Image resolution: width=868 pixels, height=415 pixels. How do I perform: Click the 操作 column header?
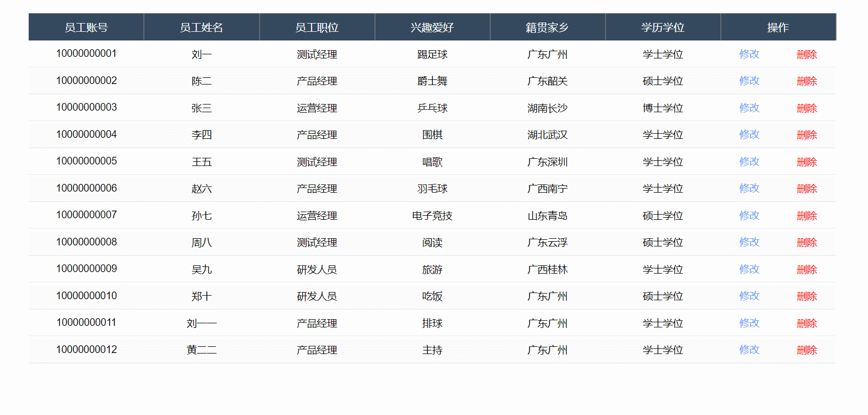pyautogui.click(x=778, y=28)
